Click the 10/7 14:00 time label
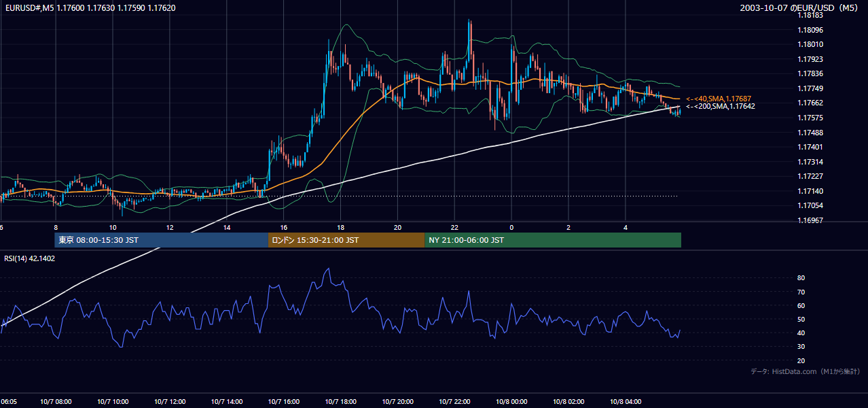Viewport: 868px width, 408px height. (x=227, y=402)
